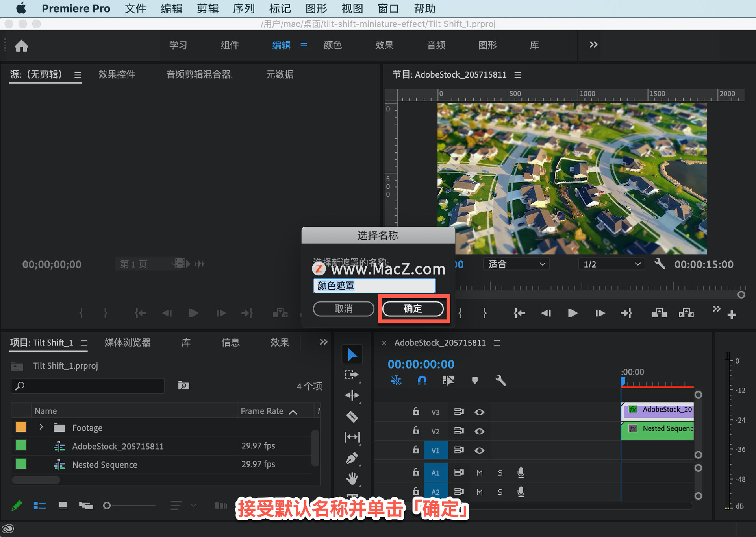The image size is (756, 537).
Task: Switch to 效果控件 tab
Action: 117,74
